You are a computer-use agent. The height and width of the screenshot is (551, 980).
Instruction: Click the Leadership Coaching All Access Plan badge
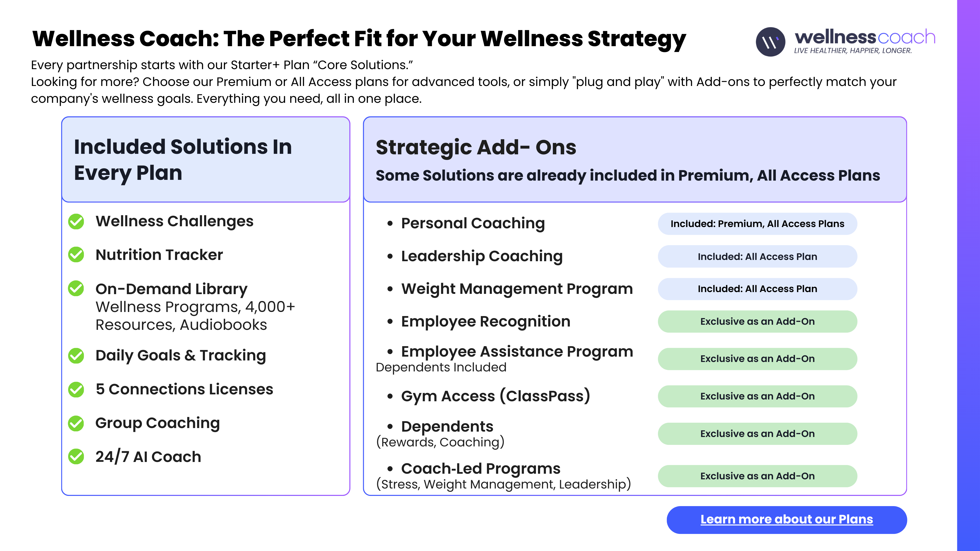click(x=757, y=257)
